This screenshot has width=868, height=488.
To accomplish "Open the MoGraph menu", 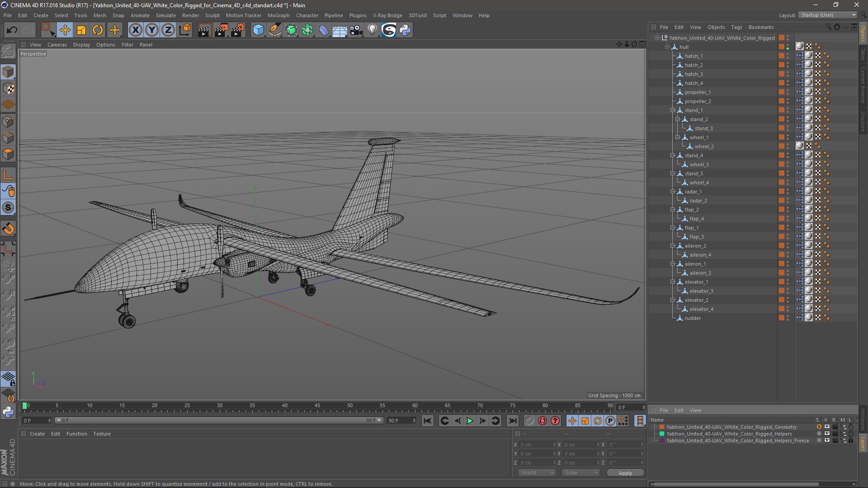I will point(278,15).
